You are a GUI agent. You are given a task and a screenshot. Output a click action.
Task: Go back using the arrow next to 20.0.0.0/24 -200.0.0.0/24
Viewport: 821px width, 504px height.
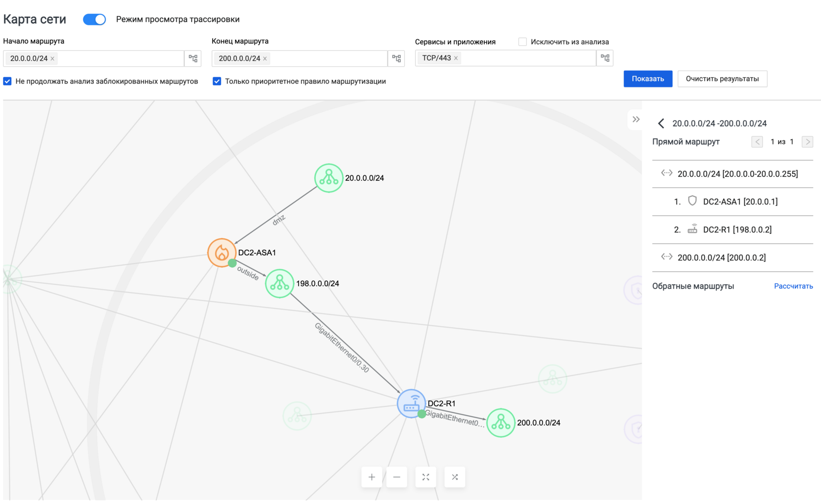[661, 124]
